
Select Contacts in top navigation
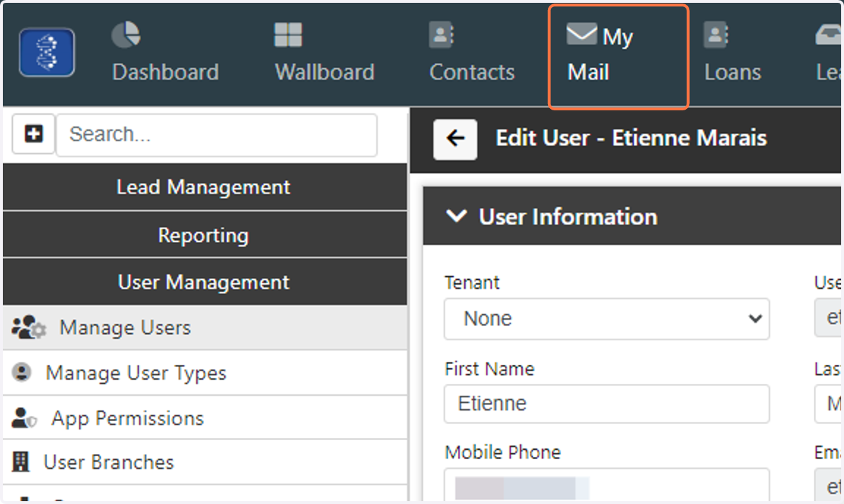tap(472, 53)
